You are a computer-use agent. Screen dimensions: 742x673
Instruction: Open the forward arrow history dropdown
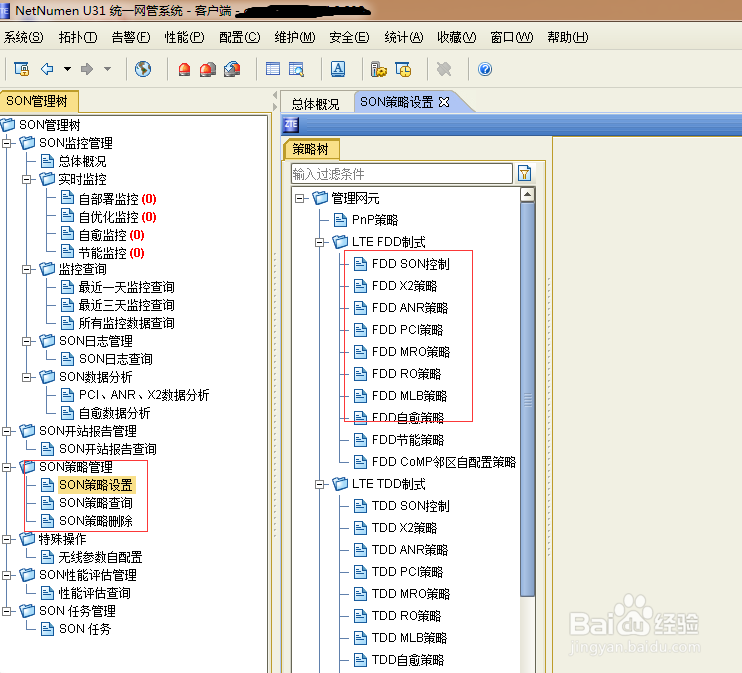click(x=107, y=69)
